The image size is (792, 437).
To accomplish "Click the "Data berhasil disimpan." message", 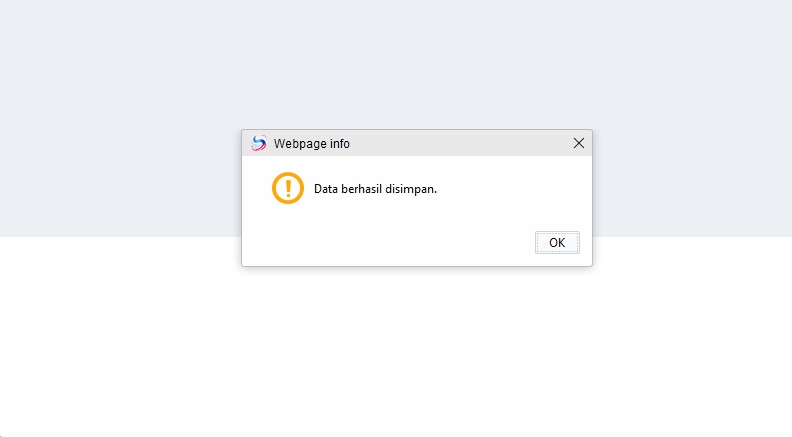I will click(x=375, y=189).
